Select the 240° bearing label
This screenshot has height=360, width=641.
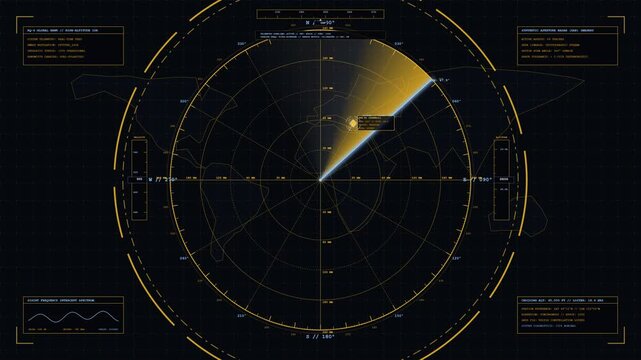click(184, 258)
